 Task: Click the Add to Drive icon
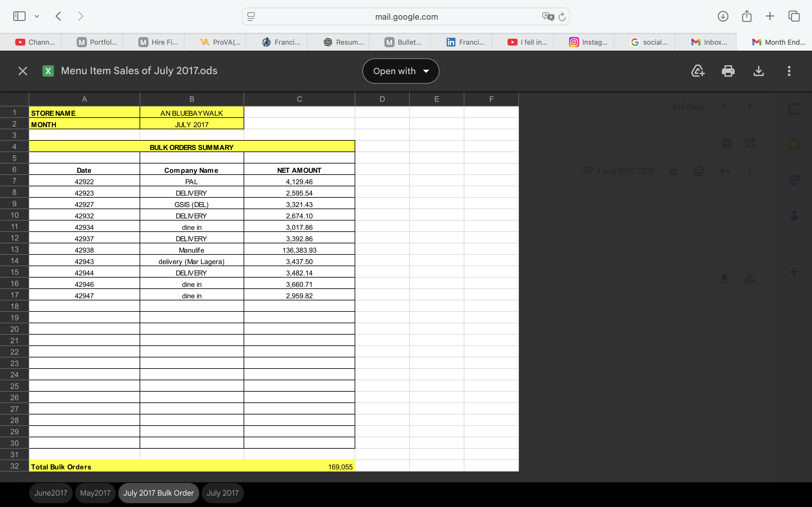(697, 71)
